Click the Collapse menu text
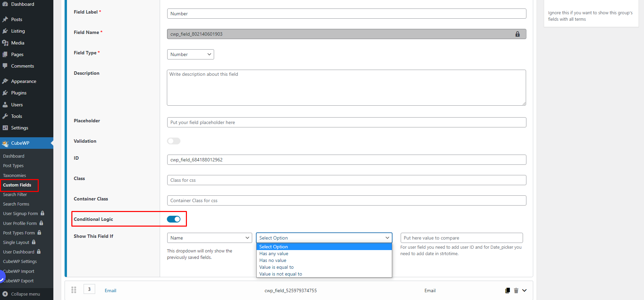Viewport: 644px width, 300px height. [25, 294]
